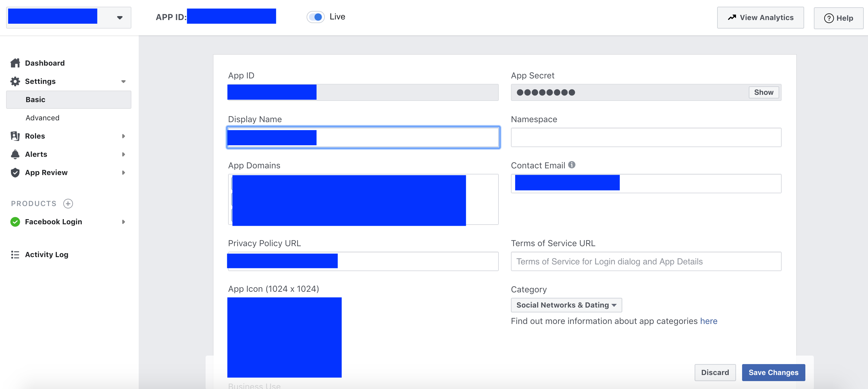Click the Save Changes button
Screen dimensions: 868x389
click(773, 372)
